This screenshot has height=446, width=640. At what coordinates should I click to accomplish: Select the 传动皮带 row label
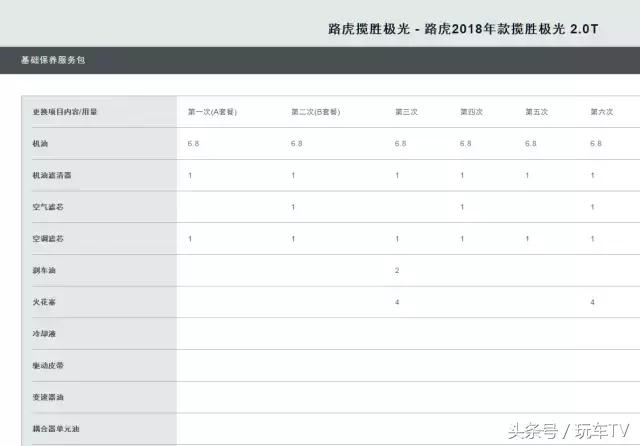click(48, 366)
